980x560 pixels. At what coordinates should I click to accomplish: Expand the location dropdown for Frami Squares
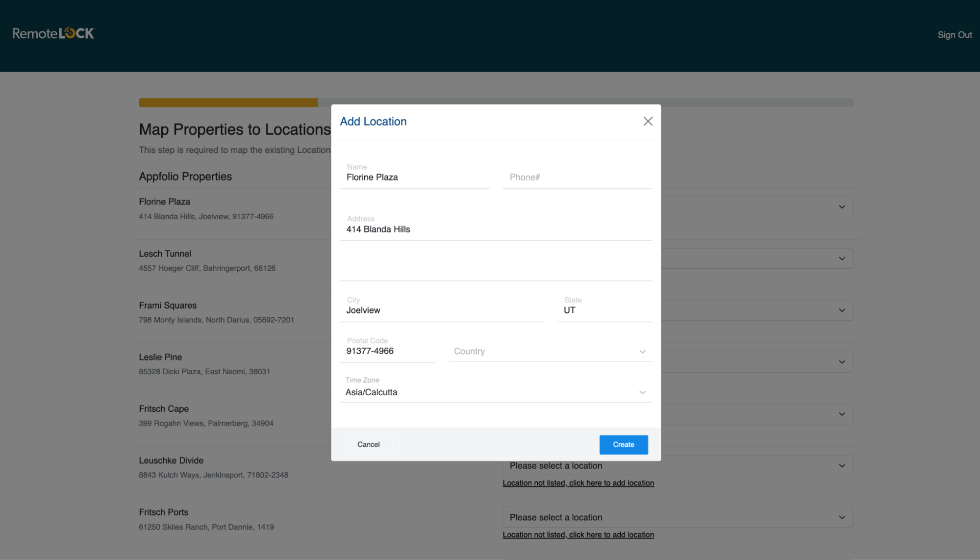(841, 310)
